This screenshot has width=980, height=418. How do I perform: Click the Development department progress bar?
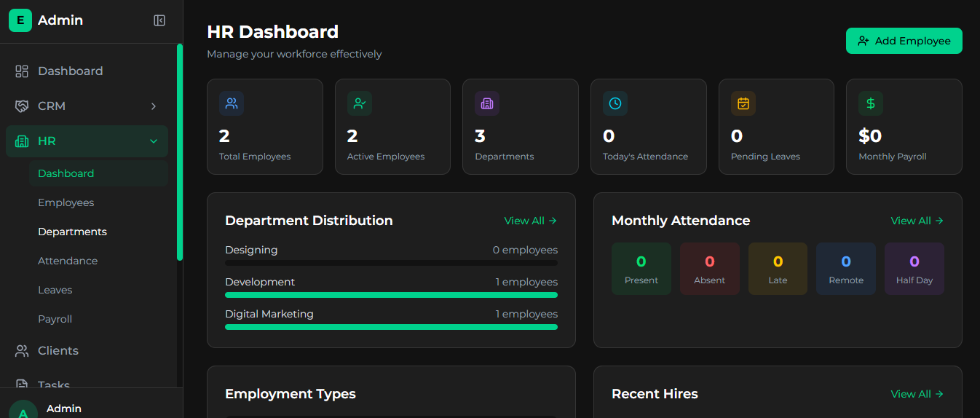pyautogui.click(x=391, y=295)
